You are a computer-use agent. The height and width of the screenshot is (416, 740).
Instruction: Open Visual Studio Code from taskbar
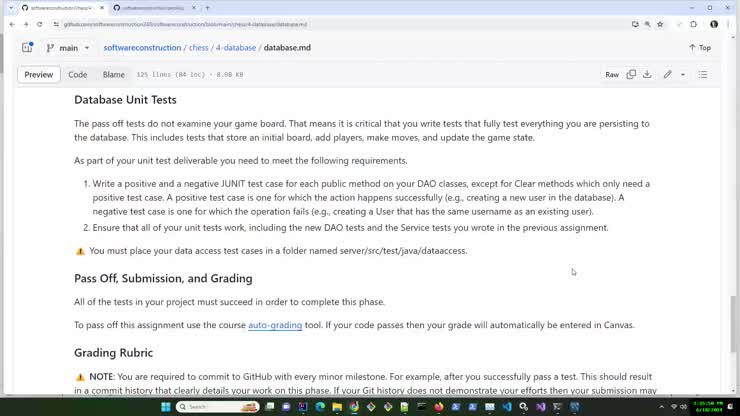(x=506, y=407)
